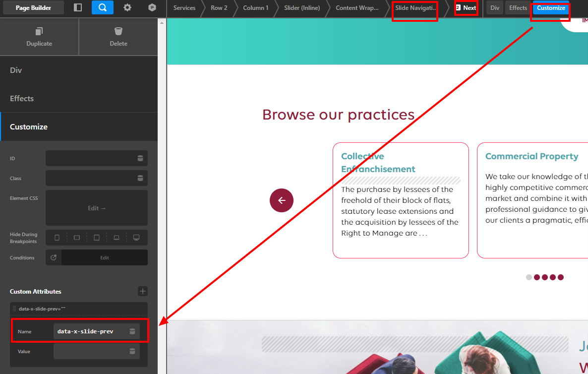Switch to the Effects tab in top bar
The image size is (588, 374).
click(x=518, y=7)
